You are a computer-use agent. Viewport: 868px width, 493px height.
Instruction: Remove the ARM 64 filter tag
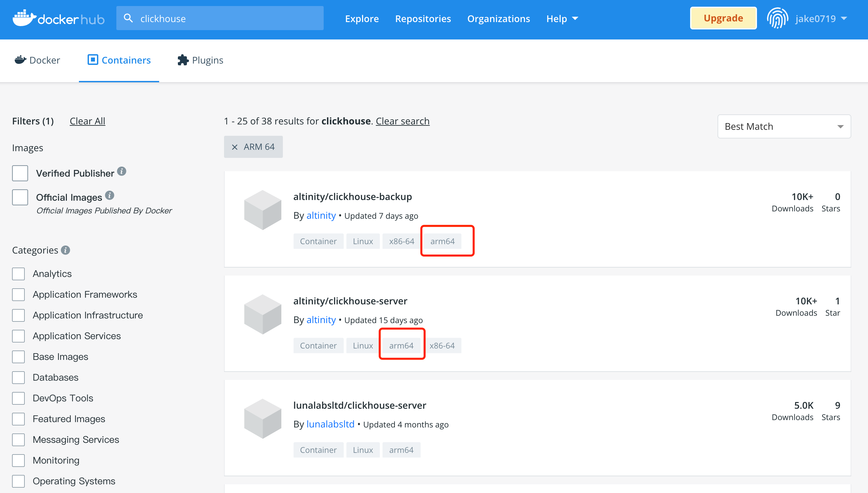[x=234, y=146]
